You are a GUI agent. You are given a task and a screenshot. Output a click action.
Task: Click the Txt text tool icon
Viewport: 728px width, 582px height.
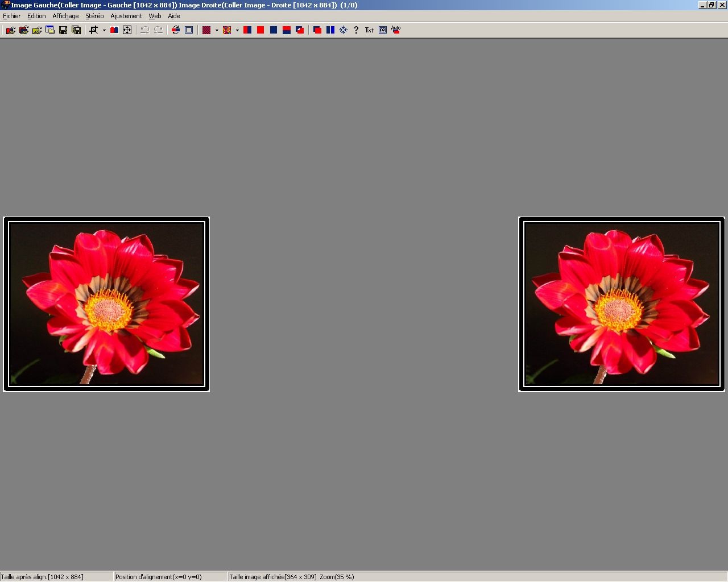pos(369,30)
